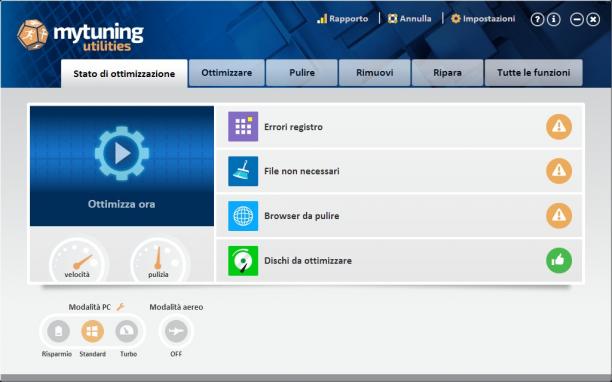This screenshot has width=612, height=382.
Task: Close the mytuning utilities window
Action: [593, 19]
